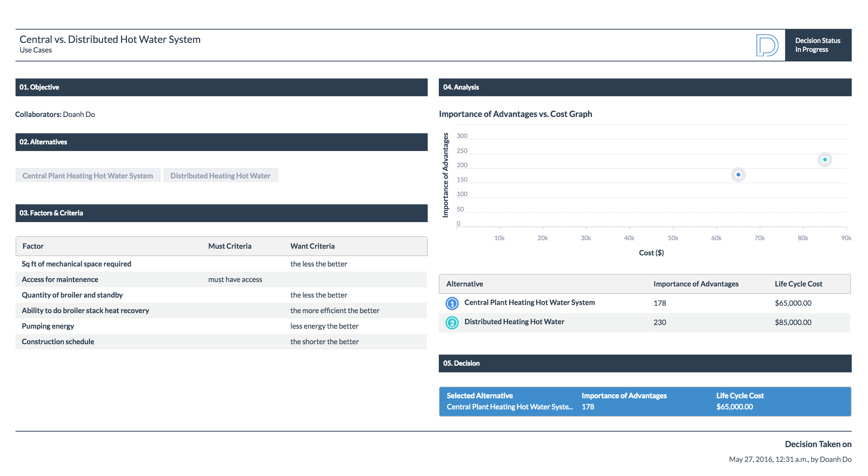The width and height of the screenshot is (868, 476).
Task: Click Collaborators: Doanh Do text
Action: (x=55, y=114)
